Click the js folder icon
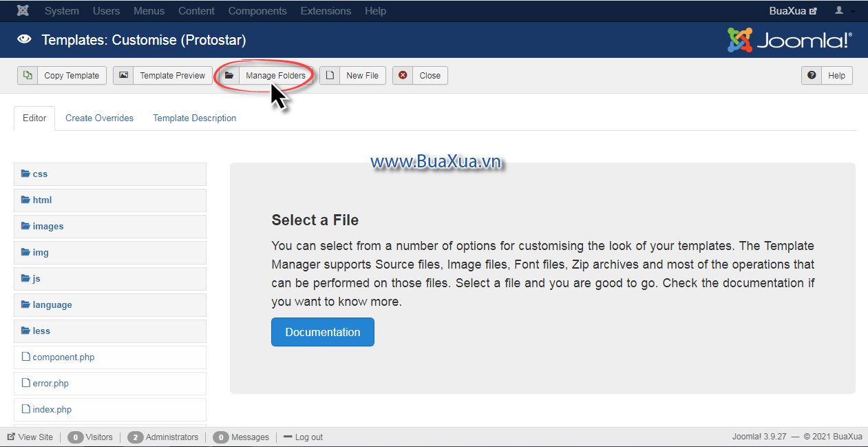The height and width of the screenshot is (447, 868). tap(26, 278)
